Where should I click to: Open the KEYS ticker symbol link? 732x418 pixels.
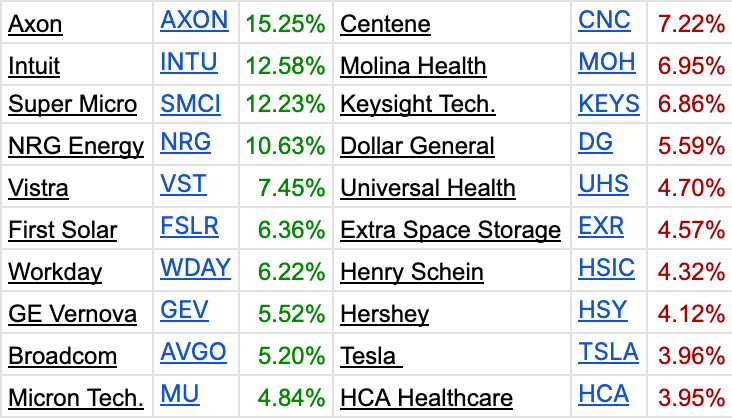click(609, 104)
